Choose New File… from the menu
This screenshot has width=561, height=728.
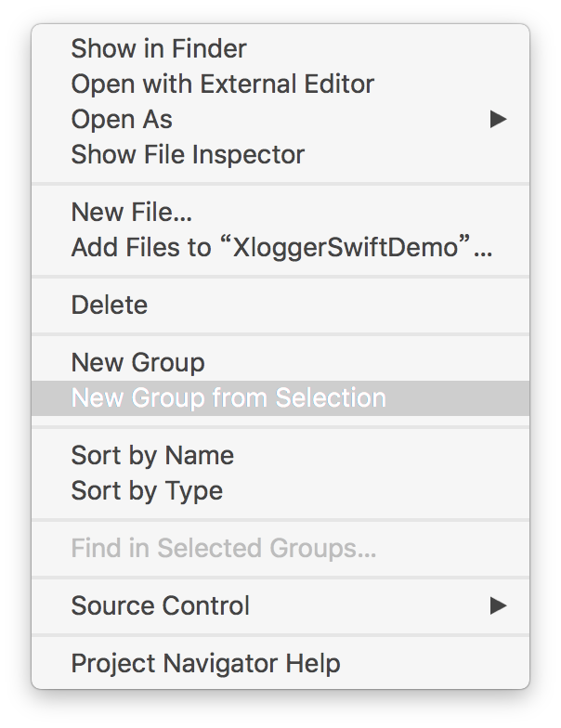(x=132, y=212)
